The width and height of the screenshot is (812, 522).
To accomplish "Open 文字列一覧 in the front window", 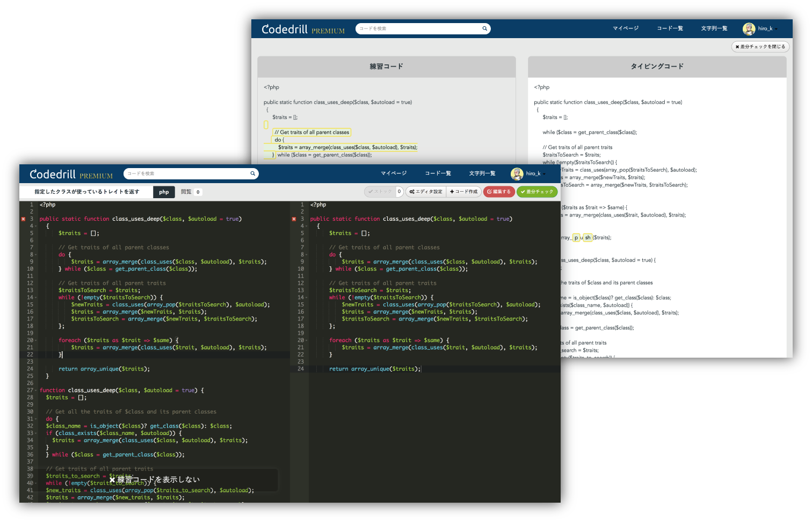I will tap(482, 173).
